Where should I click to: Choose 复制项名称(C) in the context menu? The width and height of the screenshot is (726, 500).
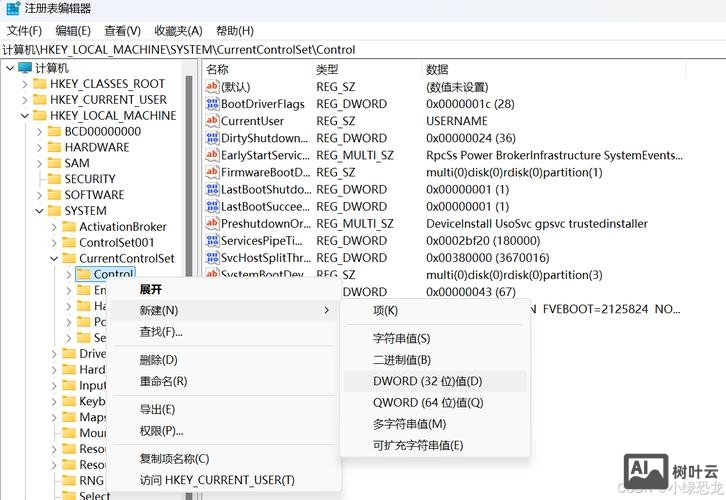(x=224, y=459)
